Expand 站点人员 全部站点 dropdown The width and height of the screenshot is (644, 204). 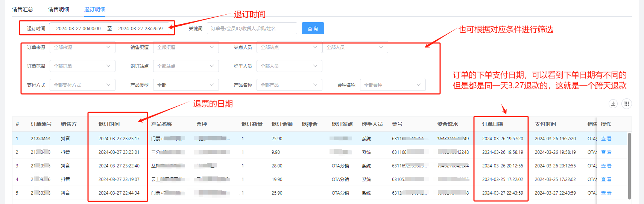click(x=289, y=48)
